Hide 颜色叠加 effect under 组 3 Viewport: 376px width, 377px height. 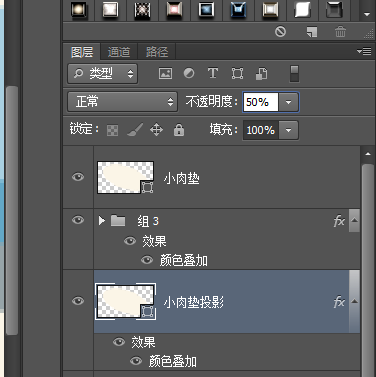point(147,260)
